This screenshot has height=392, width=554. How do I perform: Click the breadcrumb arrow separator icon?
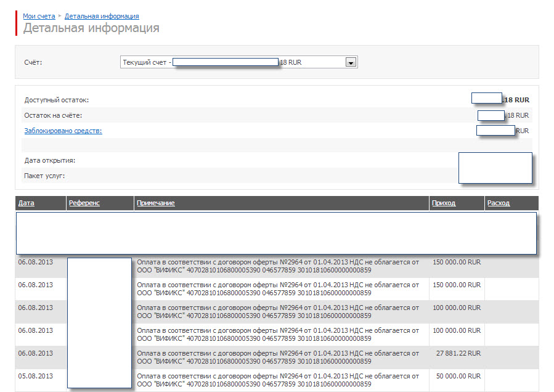coord(60,16)
